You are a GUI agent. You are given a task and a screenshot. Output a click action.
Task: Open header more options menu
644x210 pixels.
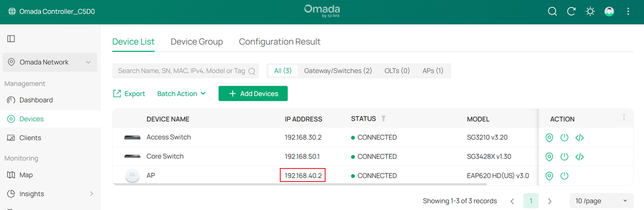click(x=628, y=11)
